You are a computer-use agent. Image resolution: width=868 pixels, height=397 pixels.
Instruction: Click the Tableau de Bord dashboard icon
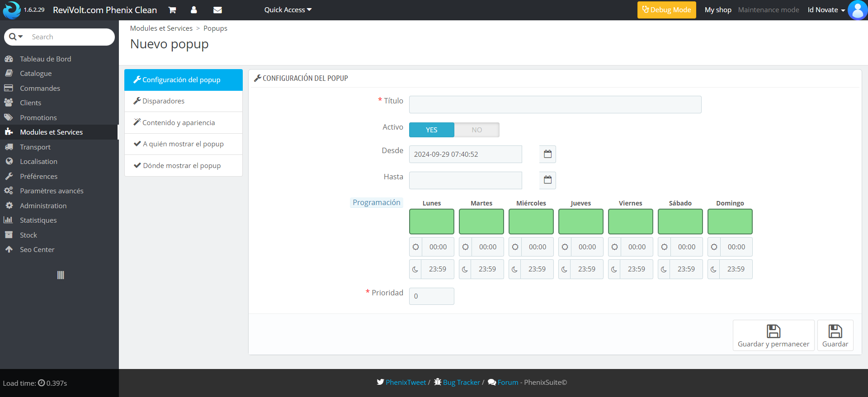coord(9,59)
